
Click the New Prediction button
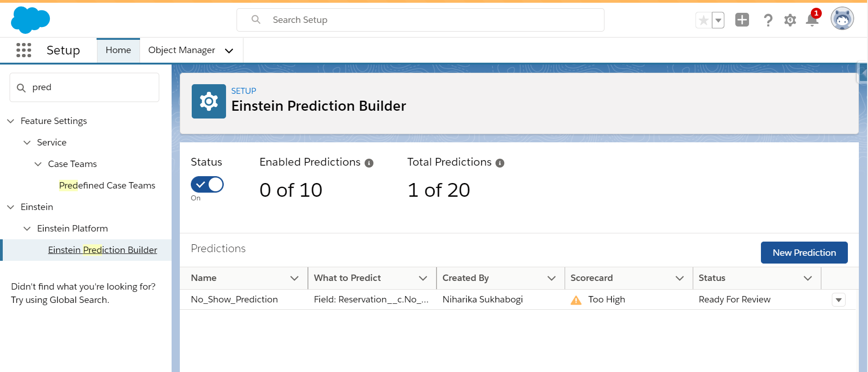[x=804, y=253]
